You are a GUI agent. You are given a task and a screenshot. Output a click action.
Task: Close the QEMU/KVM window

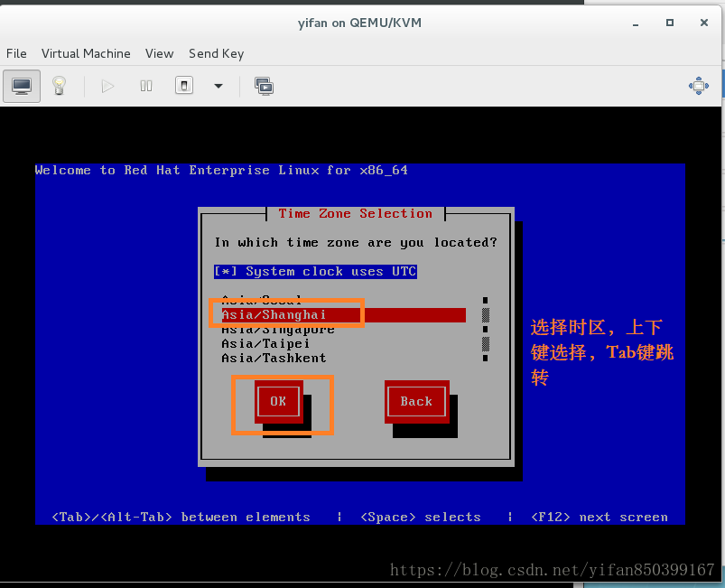pos(703,23)
